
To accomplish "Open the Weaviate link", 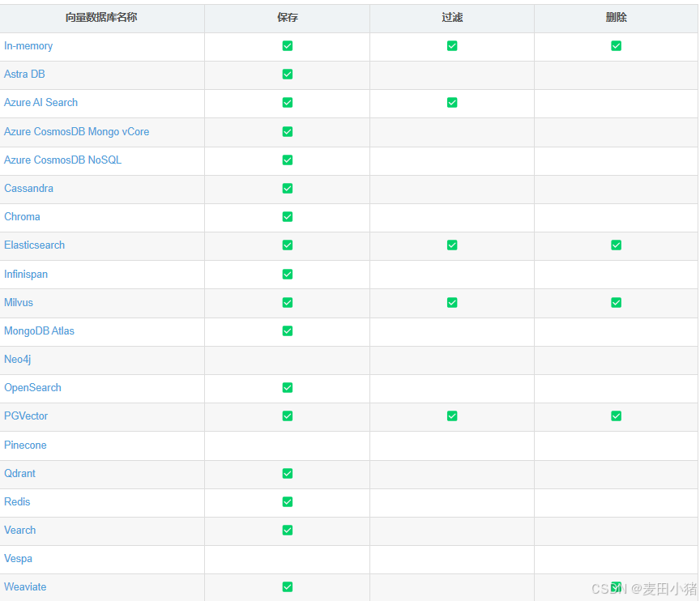I will pyautogui.click(x=25, y=587).
